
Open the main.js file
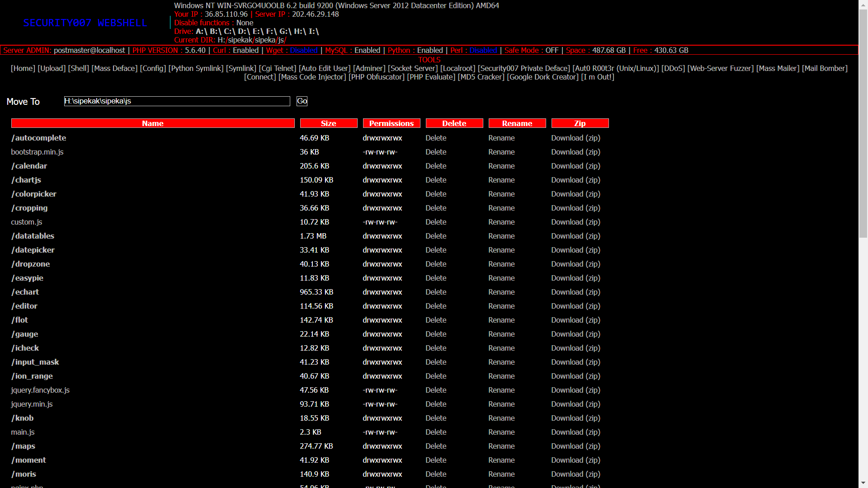pos(23,432)
